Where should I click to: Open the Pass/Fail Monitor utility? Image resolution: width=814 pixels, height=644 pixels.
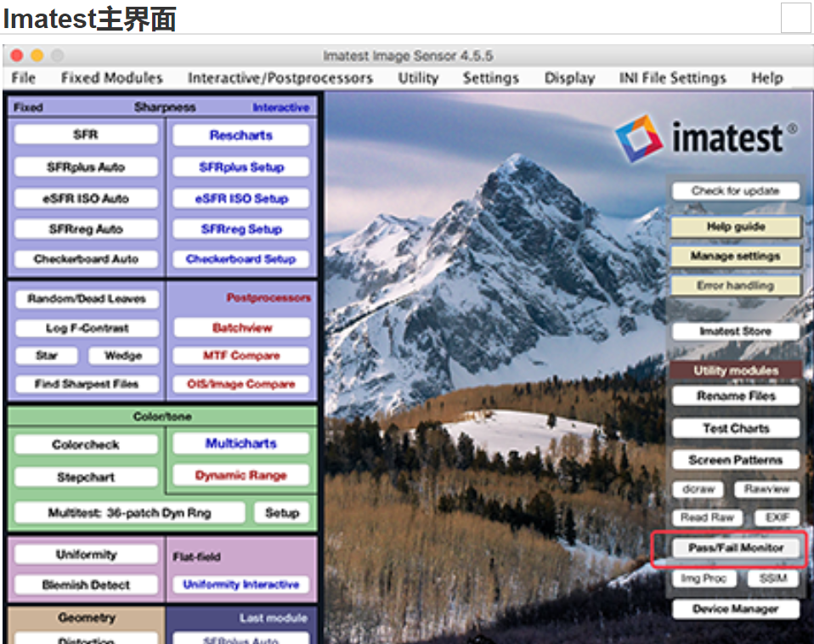pos(734,548)
